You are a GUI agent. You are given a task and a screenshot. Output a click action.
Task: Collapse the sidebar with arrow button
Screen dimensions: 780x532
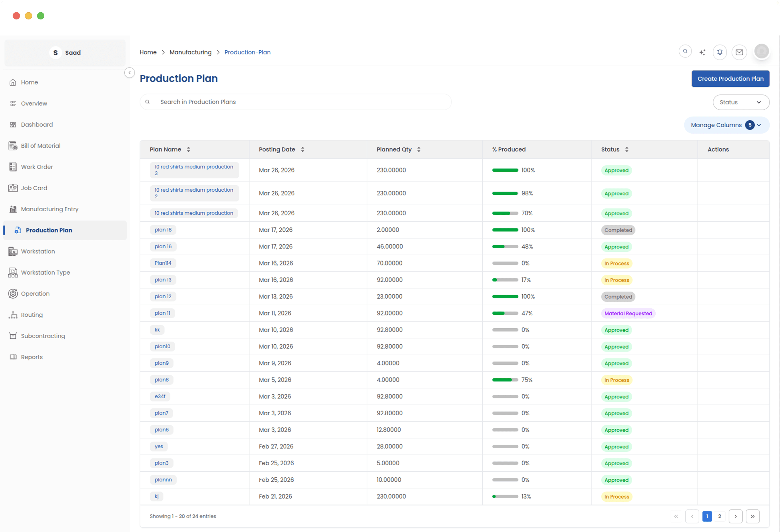[130, 72]
